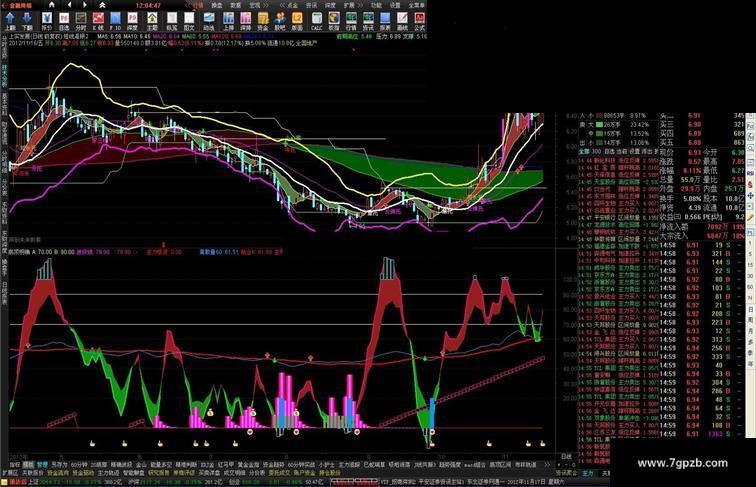The image size is (756, 487).
Task: Open the 功能 top menu
Action: click(375, 5)
